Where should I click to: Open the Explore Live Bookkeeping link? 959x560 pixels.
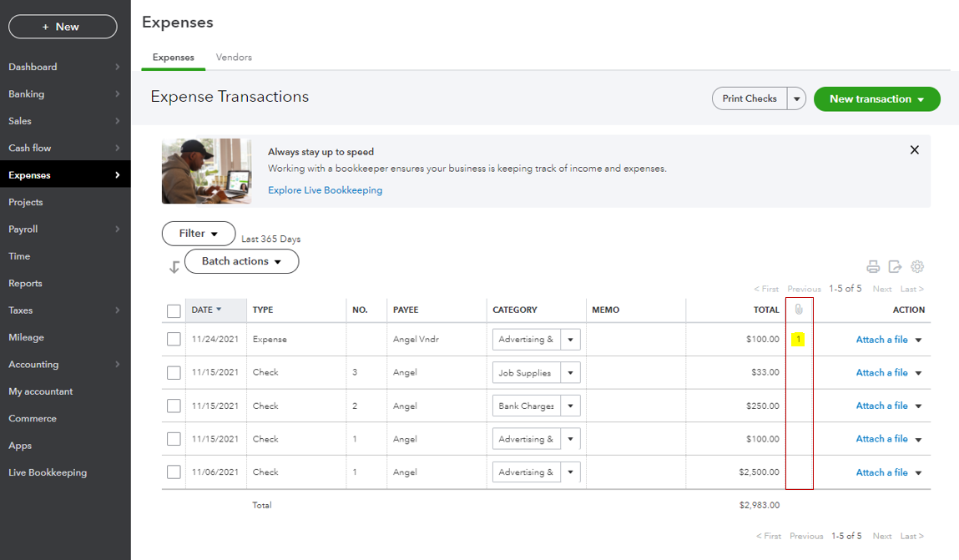tap(325, 190)
